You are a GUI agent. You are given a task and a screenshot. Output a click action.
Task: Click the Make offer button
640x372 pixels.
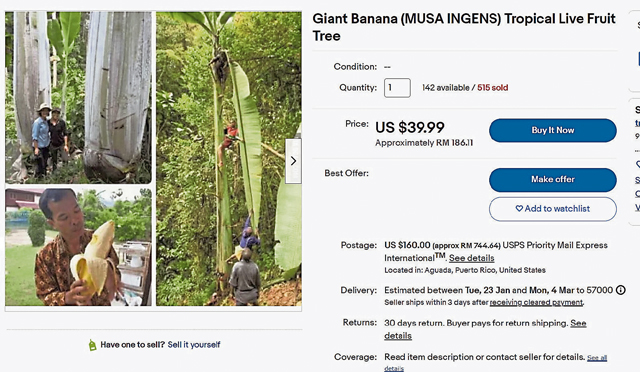[553, 180]
